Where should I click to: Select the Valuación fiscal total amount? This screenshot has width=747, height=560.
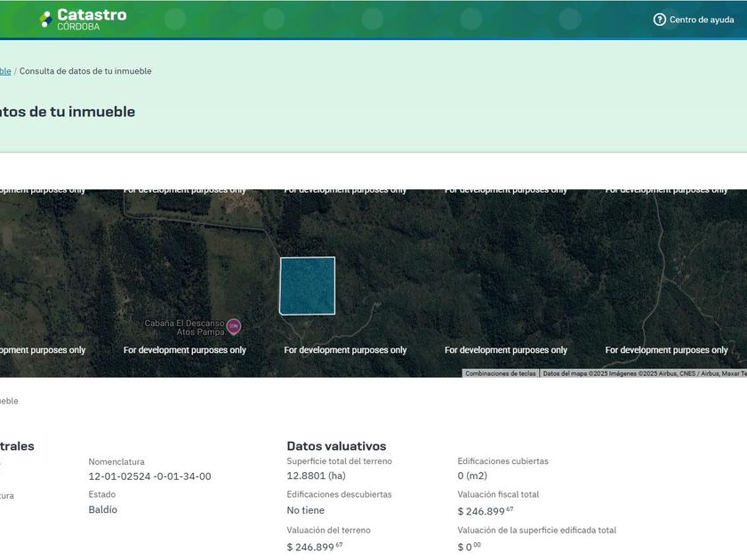point(486,511)
